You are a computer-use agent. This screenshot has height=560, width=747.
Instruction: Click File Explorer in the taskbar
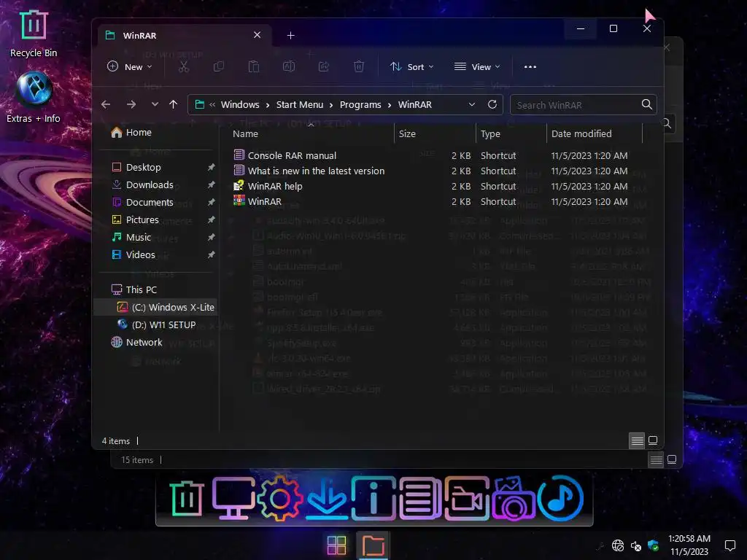pos(373,545)
